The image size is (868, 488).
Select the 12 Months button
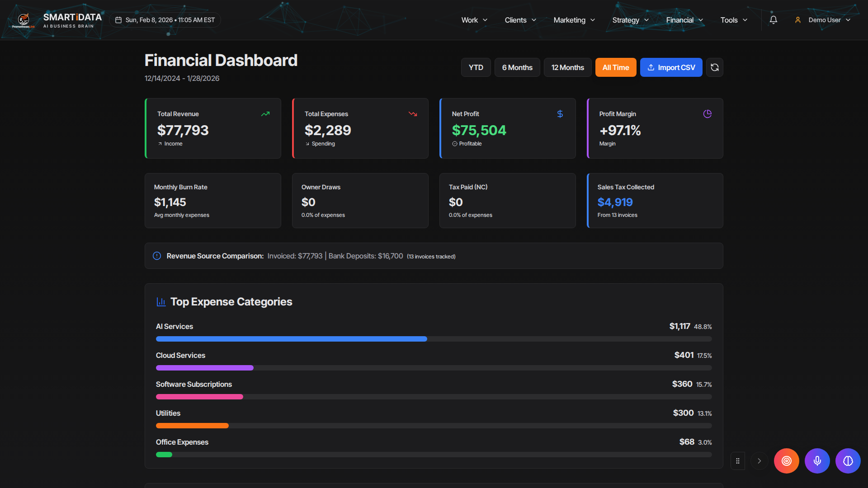pyautogui.click(x=567, y=67)
